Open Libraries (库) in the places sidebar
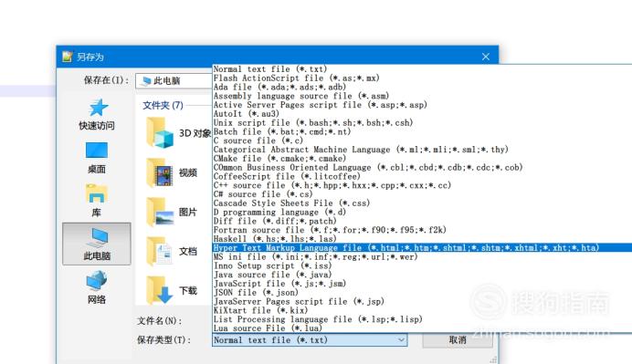 [96, 201]
